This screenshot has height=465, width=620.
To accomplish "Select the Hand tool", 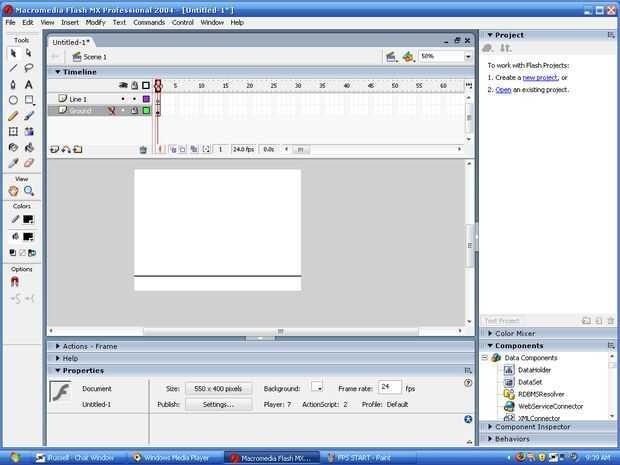I will coord(13,191).
